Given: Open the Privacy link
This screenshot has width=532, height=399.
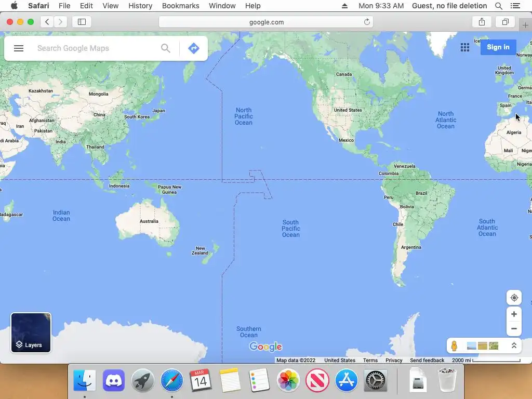Looking at the screenshot, I should pyautogui.click(x=394, y=361).
